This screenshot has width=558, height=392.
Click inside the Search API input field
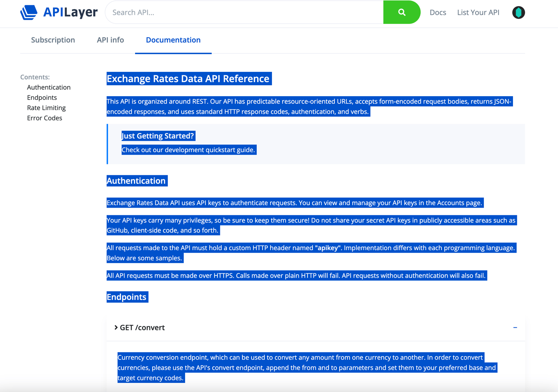tap(244, 12)
